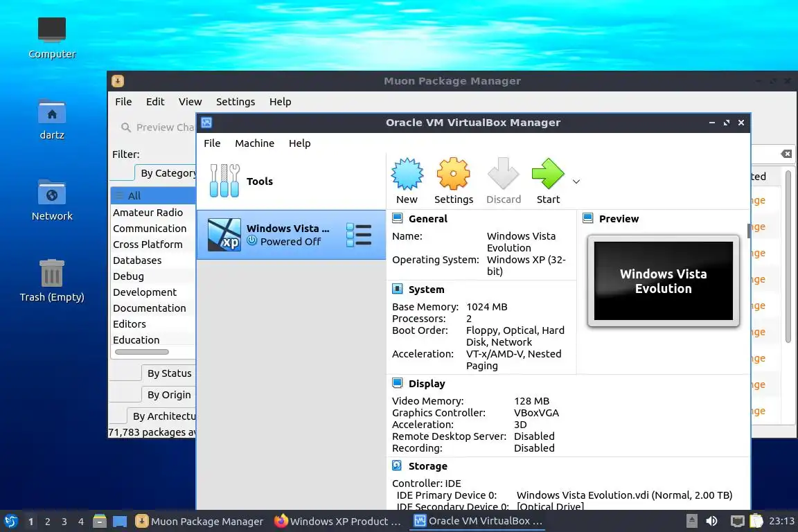Start the VM with the green arrow
Viewport: 798px width, 532px height.
548,174
